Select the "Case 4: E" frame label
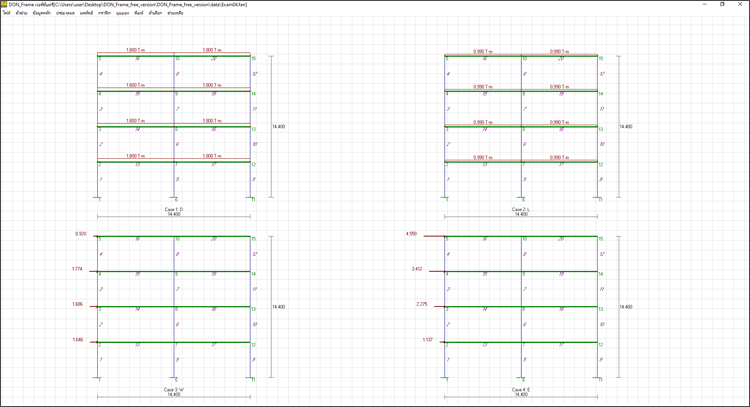The width and height of the screenshot is (750, 407). pos(520,389)
